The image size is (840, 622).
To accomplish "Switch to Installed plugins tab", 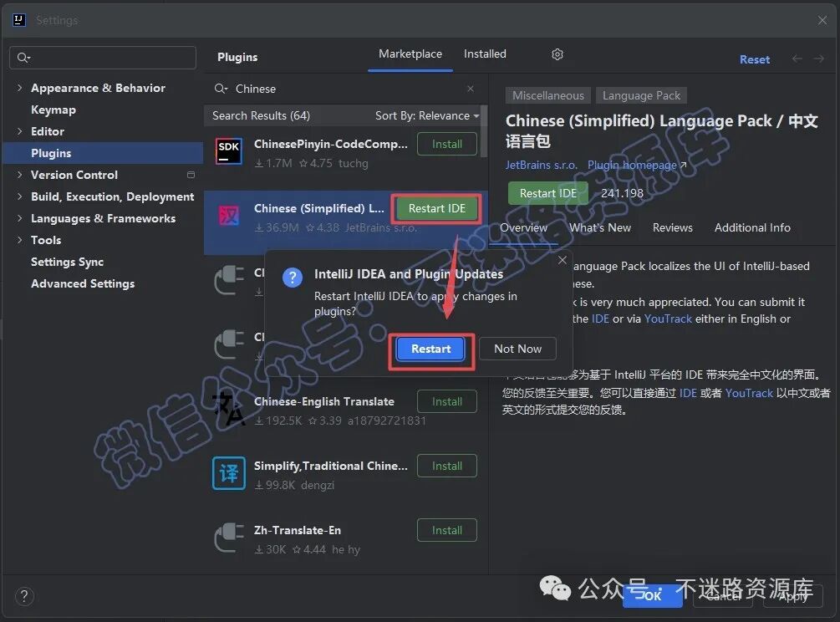I will 485,54.
